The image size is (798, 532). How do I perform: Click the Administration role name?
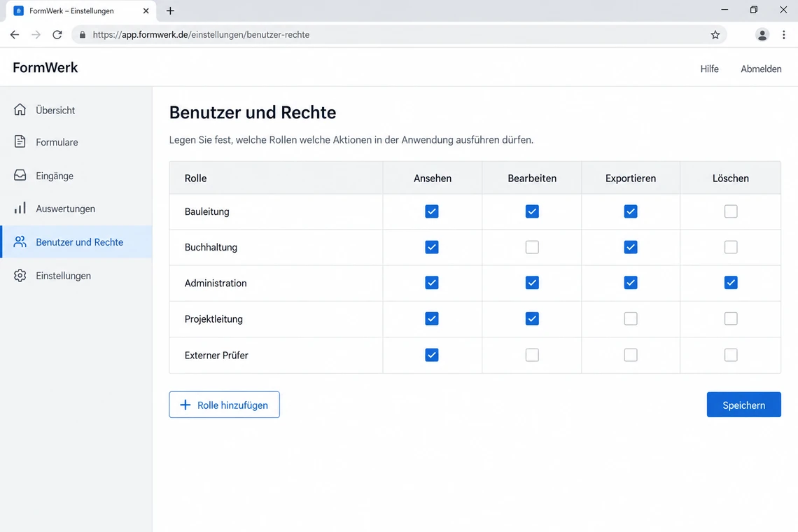(x=216, y=283)
